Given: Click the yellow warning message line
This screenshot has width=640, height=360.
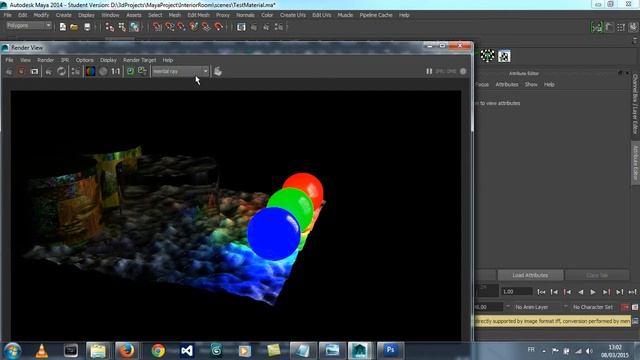Looking at the screenshot, I should 553,321.
